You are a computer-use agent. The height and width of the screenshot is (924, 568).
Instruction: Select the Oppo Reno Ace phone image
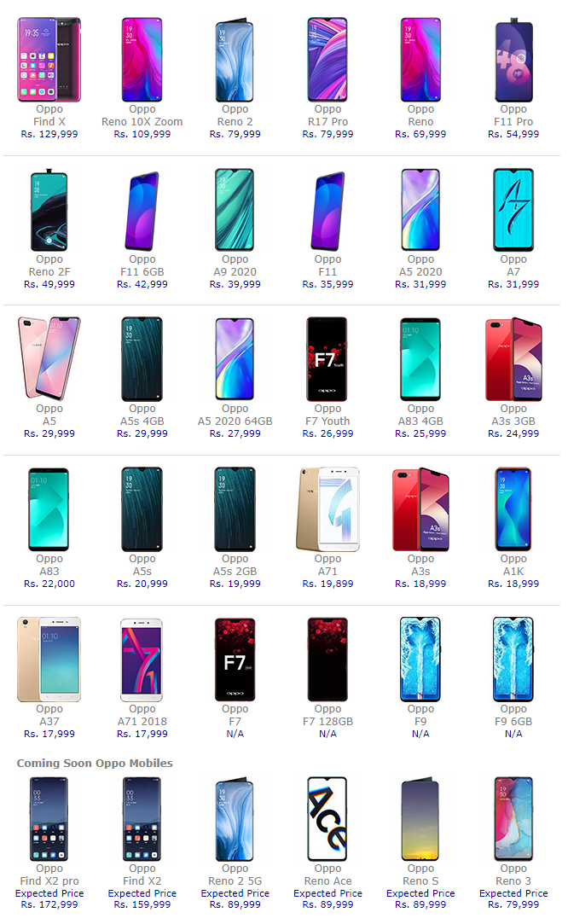[327, 818]
